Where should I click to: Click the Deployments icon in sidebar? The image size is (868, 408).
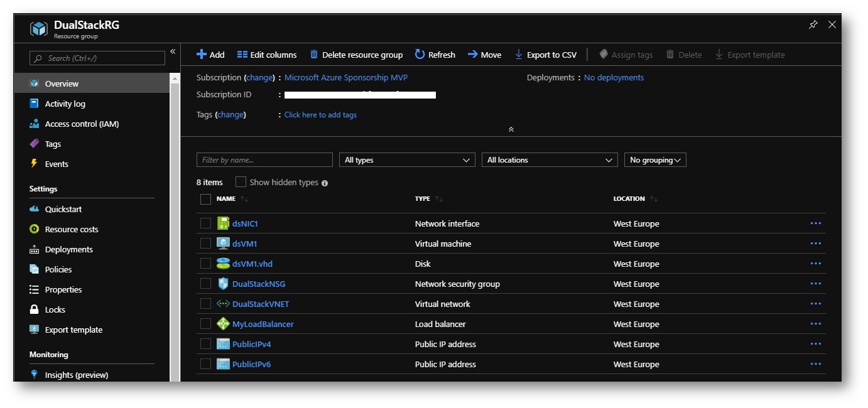pyautogui.click(x=35, y=249)
